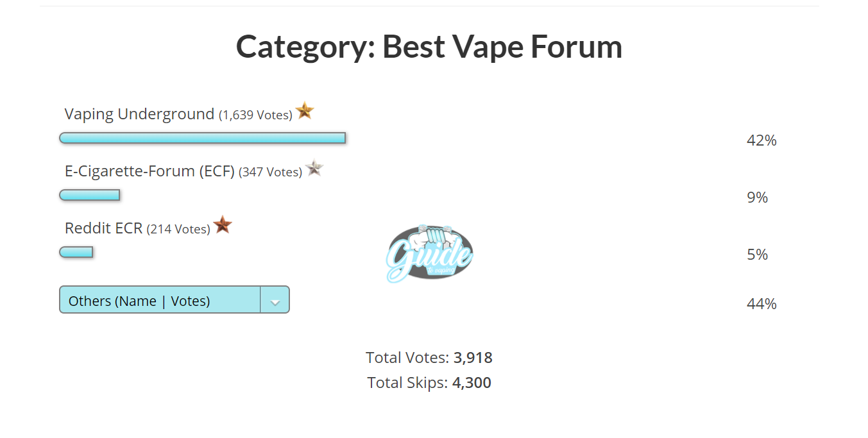Click the arrow on the Others dropdown
The width and height of the screenshot is (868, 438).
pos(275,301)
